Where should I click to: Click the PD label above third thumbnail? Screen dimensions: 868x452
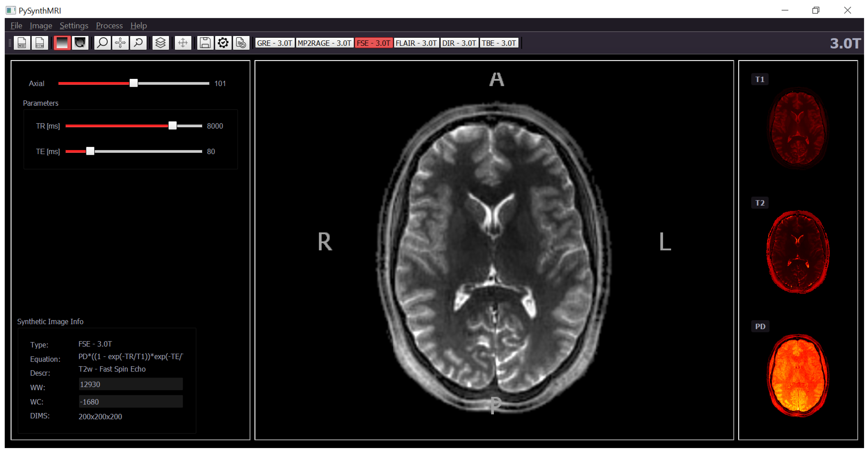760,327
